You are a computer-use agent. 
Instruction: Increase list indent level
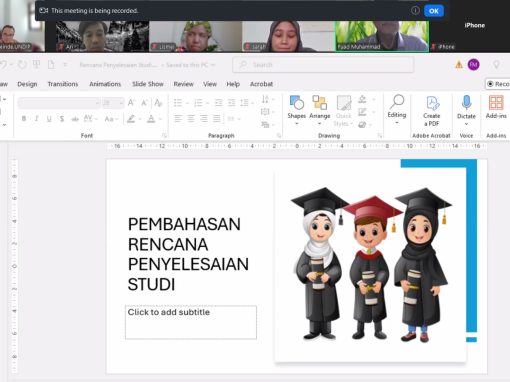(x=231, y=103)
